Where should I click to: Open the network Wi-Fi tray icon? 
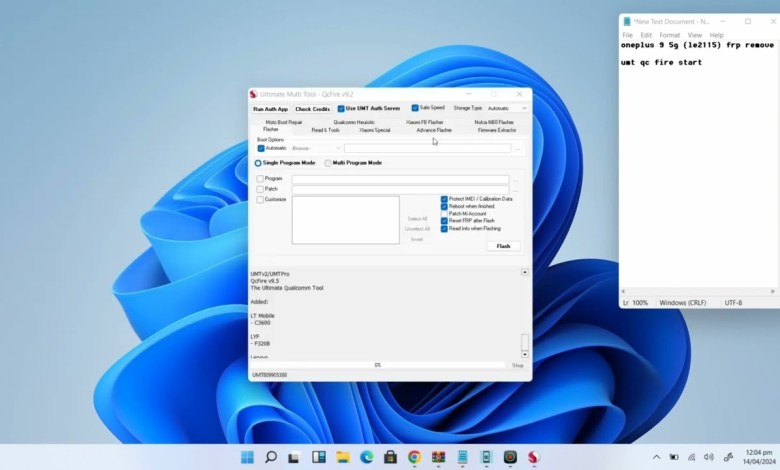[x=691, y=457]
